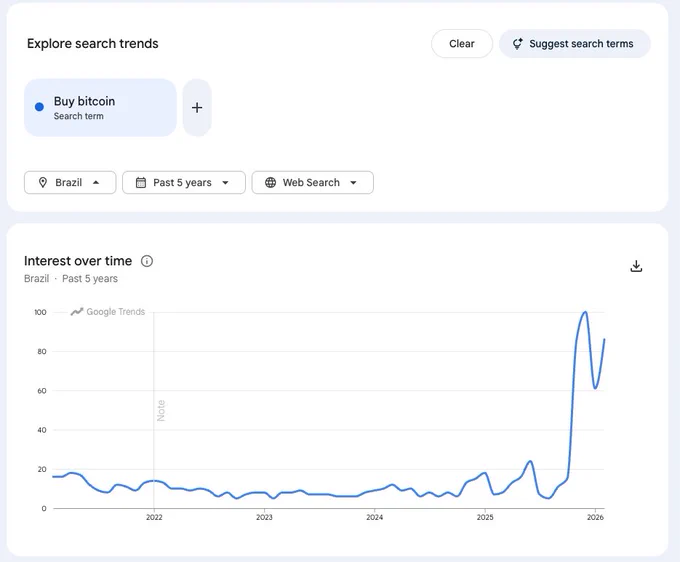Screen dimensions: 680x562
Task: Select the Buy bitcoin search term chip
Action: 100,108
